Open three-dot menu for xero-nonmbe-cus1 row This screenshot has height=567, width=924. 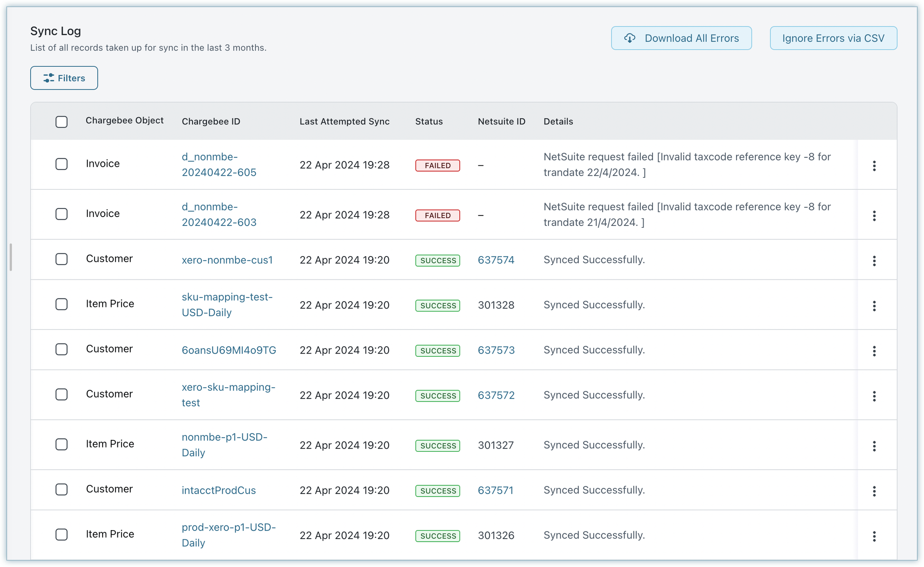[x=874, y=261]
